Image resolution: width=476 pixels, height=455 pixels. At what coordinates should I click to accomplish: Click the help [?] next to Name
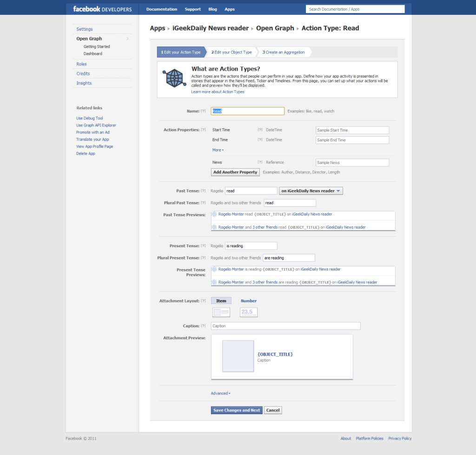pyautogui.click(x=203, y=111)
